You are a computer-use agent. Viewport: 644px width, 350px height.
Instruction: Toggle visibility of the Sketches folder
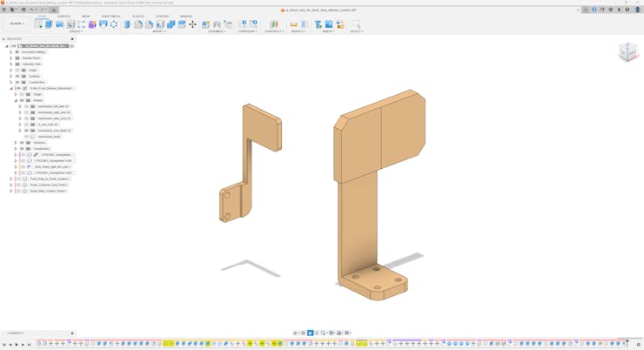point(22,143)
